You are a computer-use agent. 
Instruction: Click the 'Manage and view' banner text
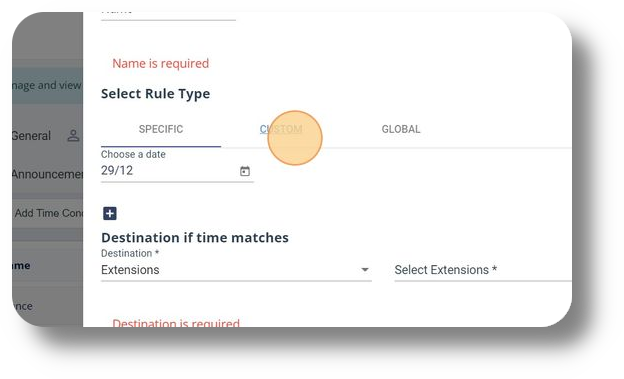pyautogui.click(x=47, y=85)
